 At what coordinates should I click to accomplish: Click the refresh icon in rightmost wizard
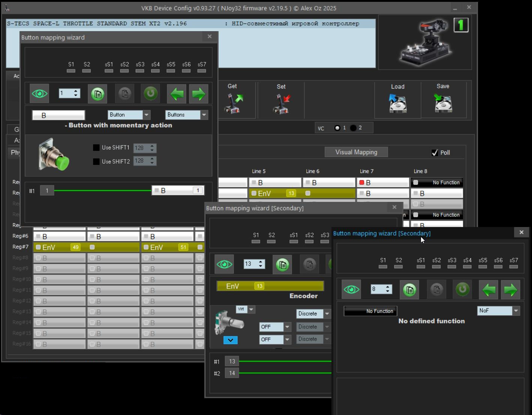point(462,290)
